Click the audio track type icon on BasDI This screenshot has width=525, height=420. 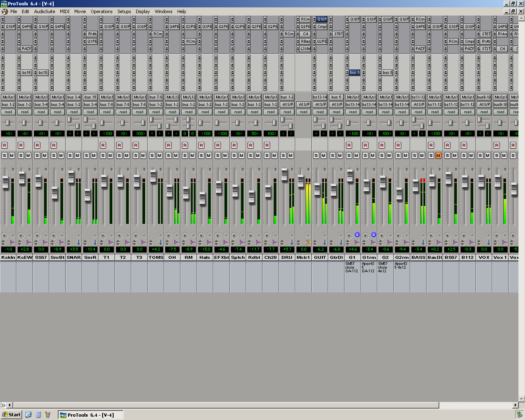click(x=439, y=242)
